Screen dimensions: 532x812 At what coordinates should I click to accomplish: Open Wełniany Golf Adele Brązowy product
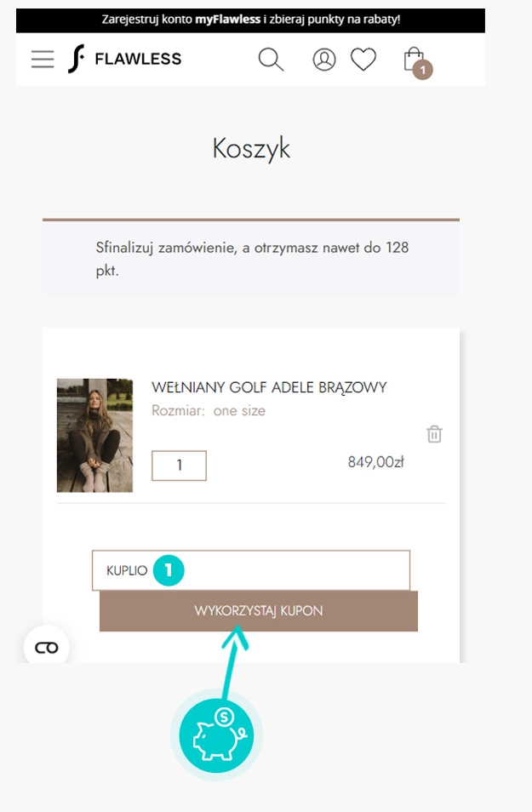[x=269, y=388]
